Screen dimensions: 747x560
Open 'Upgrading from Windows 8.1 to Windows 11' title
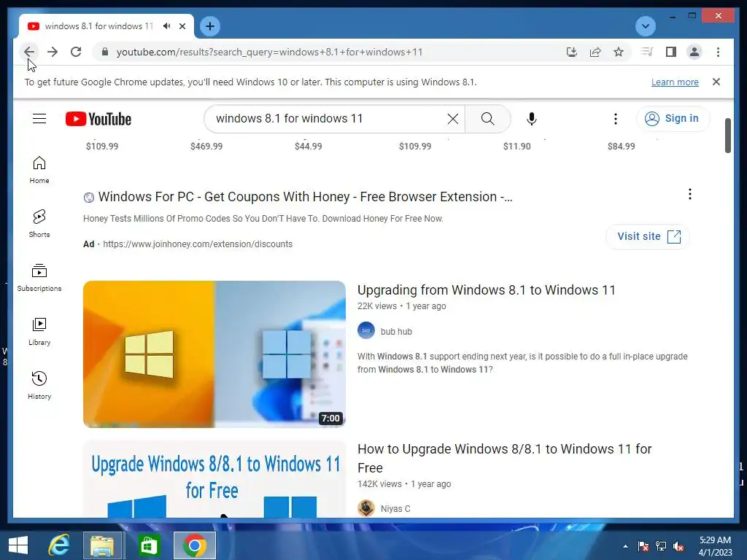[487, 290]
